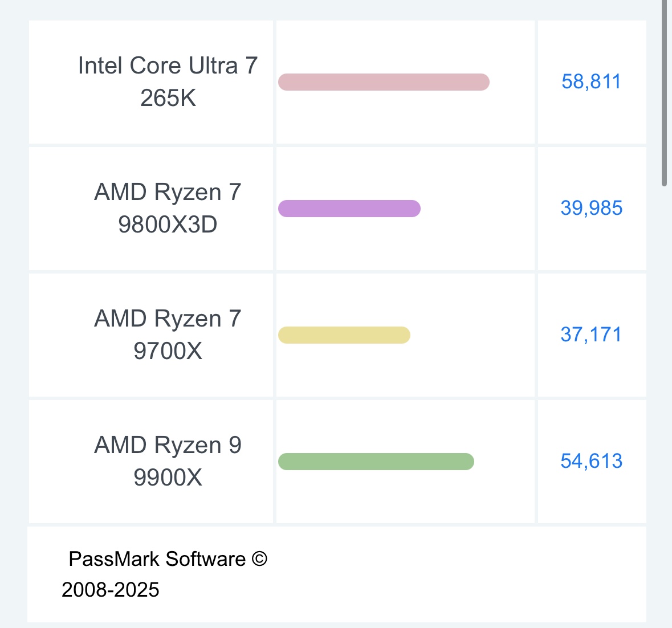Click the AMD Ryzen 9 9900X label
This screenshot has width=672, height=628.
tap(168, 461)
